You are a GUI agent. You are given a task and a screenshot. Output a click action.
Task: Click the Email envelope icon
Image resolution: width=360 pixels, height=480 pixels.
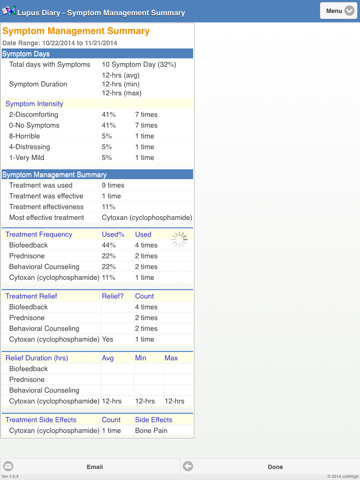8,466
